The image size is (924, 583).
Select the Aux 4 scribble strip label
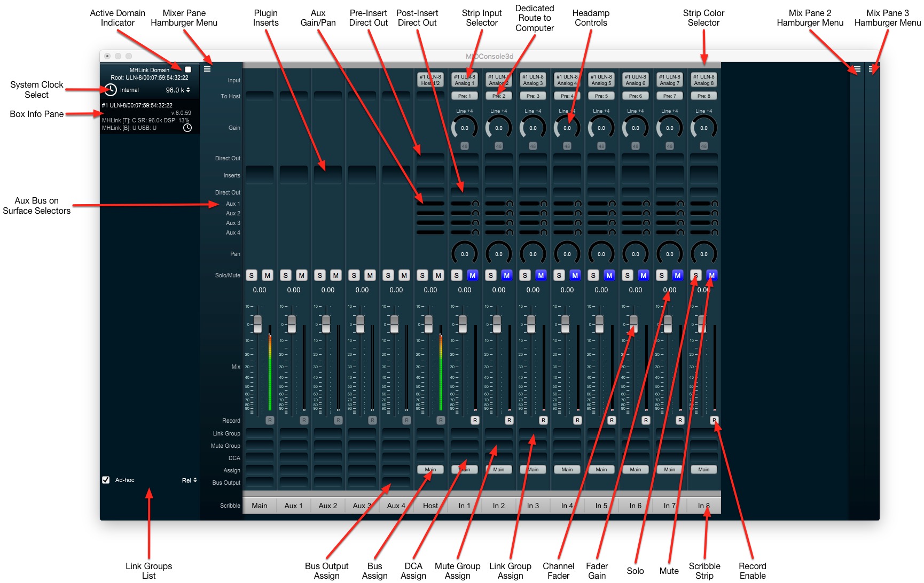396,506
